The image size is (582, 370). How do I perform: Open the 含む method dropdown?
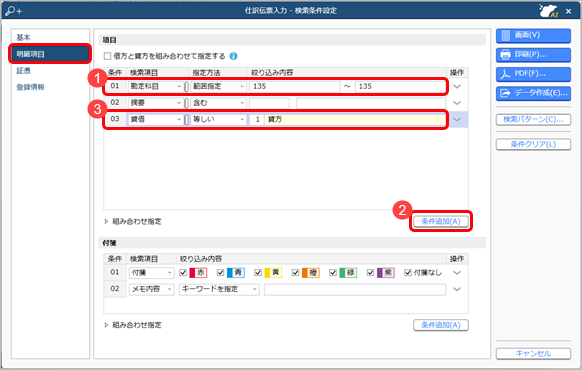(219, 103)
